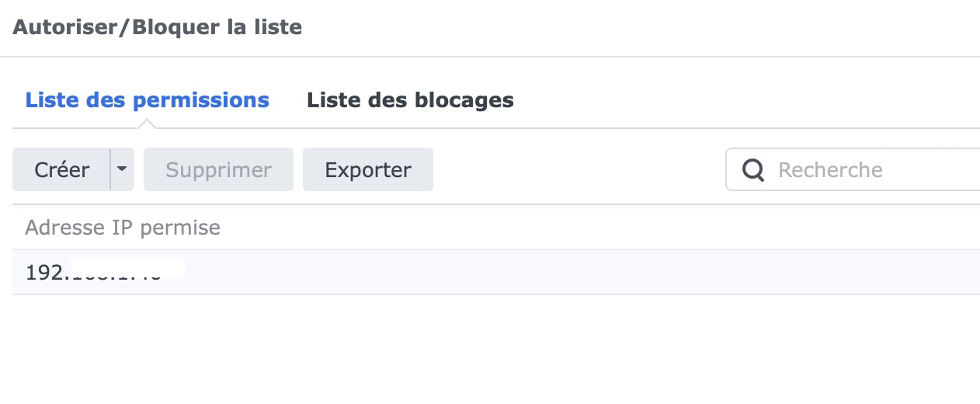This screenshot has width=980, height=404.
Task: Sort by Adresse IP permise column header
Action: point(123,228)
